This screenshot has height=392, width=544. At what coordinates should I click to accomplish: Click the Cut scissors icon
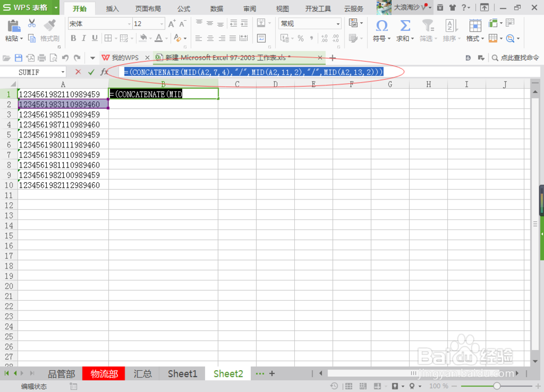32,23
